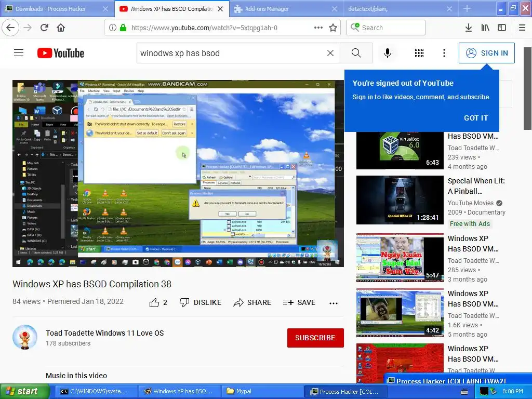Go back with the browser back arrow
The height and width of the screenshot is (399, 532).
point(10,28)
